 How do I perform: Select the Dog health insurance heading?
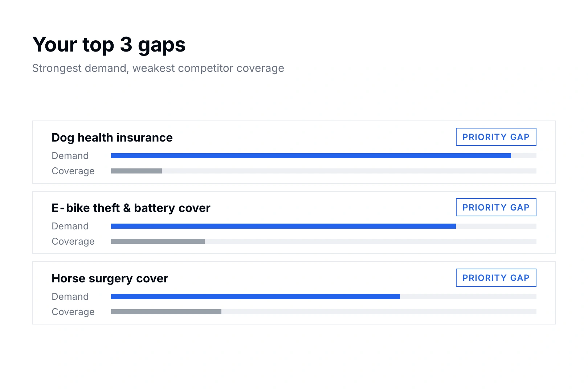click(112, 138)
